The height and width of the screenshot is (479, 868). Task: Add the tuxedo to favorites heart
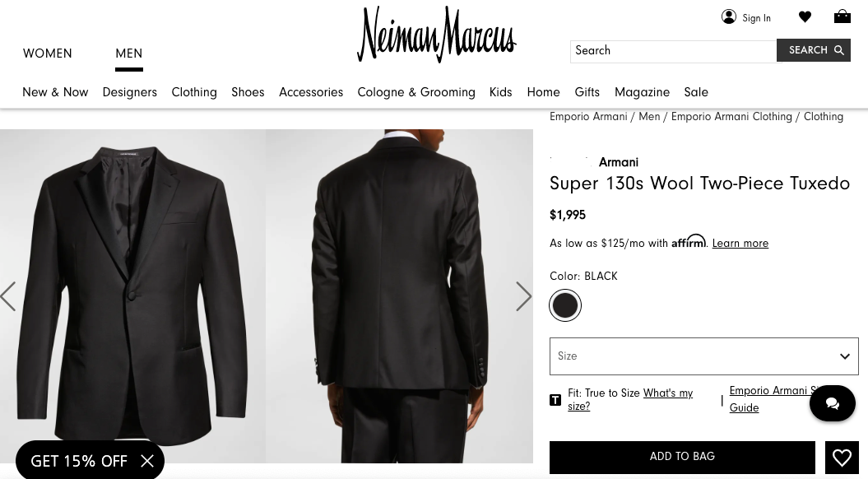(842, 458)
